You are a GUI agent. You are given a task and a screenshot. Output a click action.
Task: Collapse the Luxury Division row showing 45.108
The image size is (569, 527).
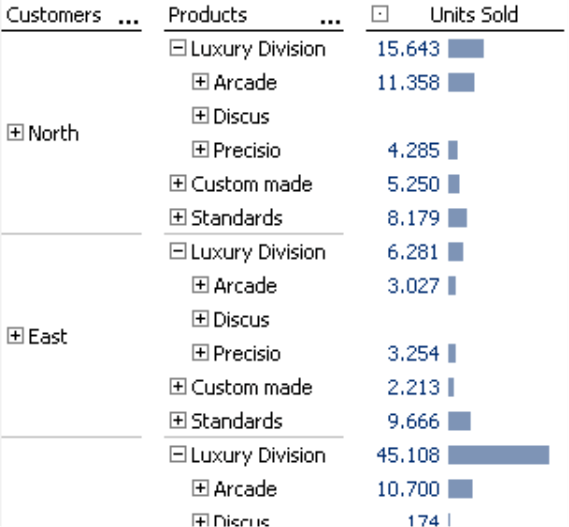[x=178, y=454]
